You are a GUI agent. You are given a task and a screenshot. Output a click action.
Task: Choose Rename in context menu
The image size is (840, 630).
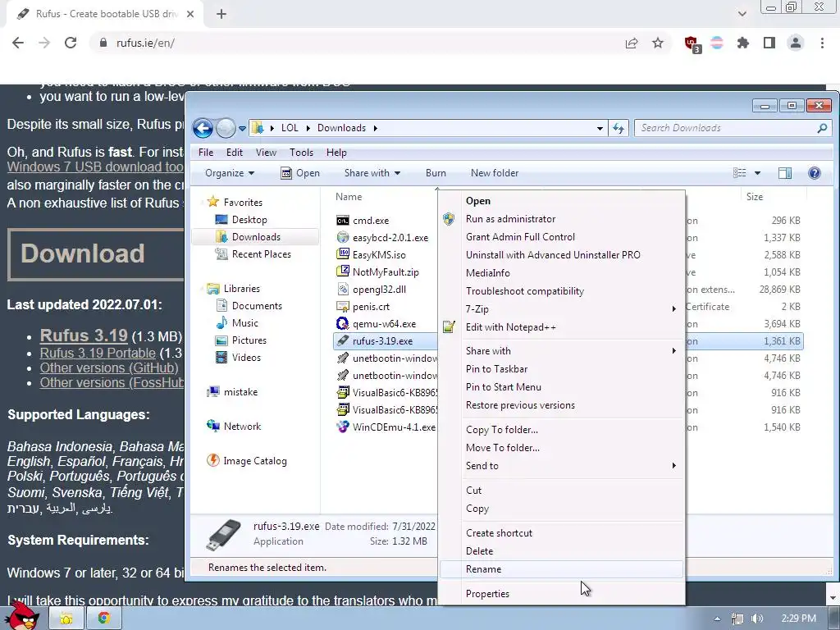pos(561,569)
